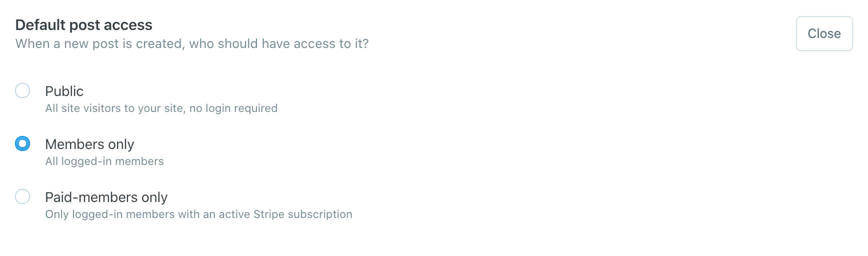Click the word "only" in Members only label

coord(121,144)
